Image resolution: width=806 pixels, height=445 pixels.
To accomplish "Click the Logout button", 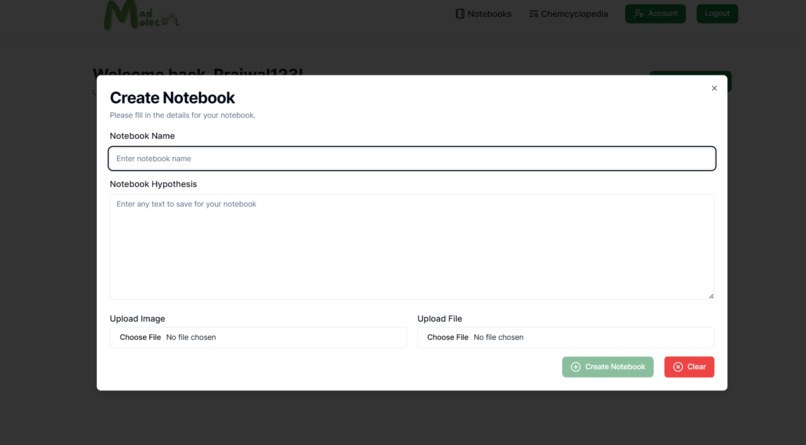I will 717,14.
